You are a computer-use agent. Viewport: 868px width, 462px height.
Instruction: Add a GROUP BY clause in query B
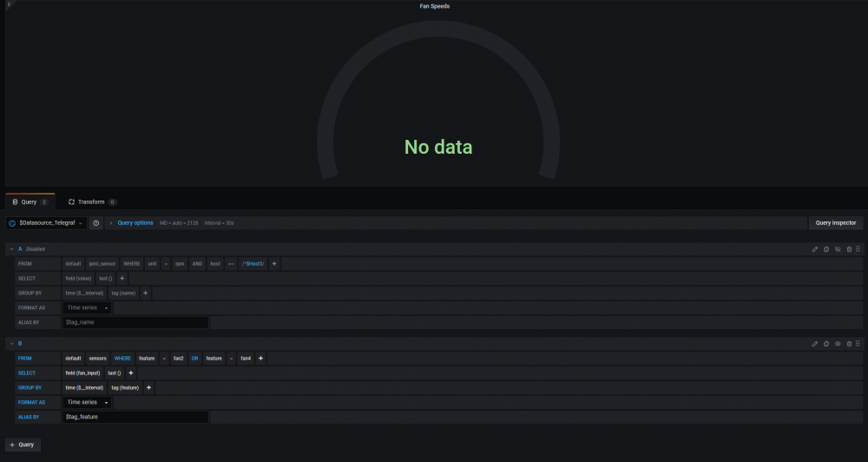(148, 388)
